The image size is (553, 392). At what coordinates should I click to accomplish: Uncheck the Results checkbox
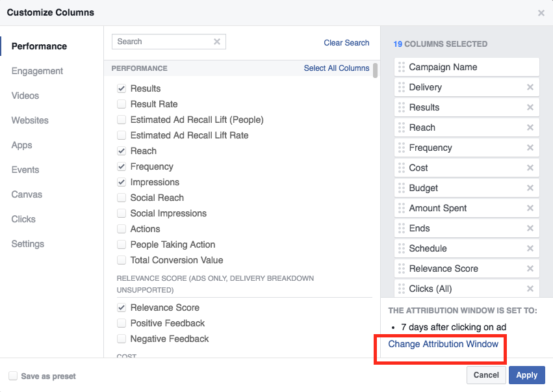(x=122, y=88)
